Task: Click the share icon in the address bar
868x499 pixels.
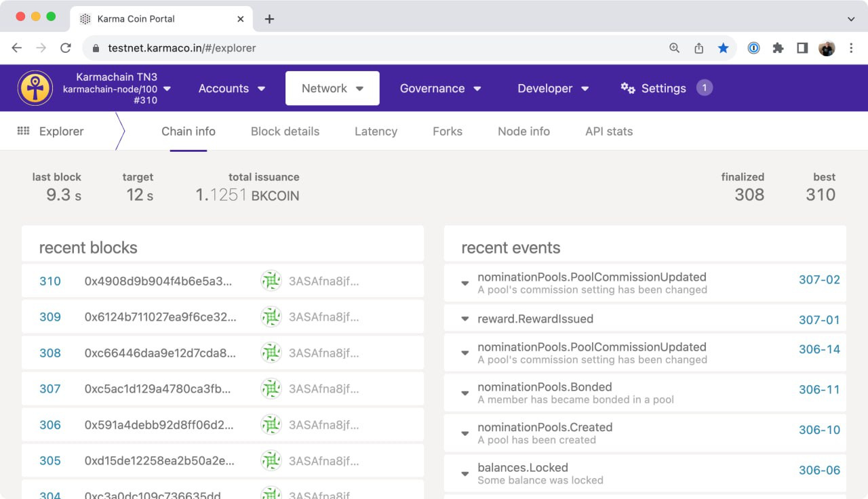Action: pos(699,48)
